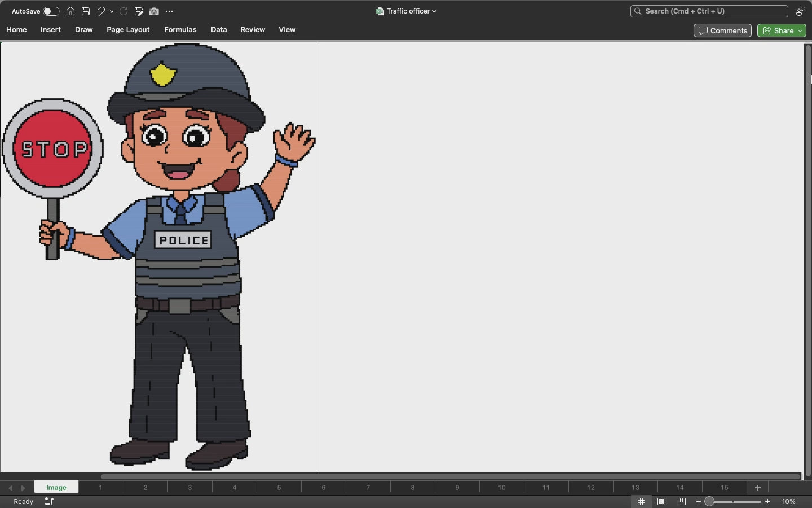Expand the undo history dropdown arrow
This screenshot has height=508, width=812.
click(x=112, y=11)
